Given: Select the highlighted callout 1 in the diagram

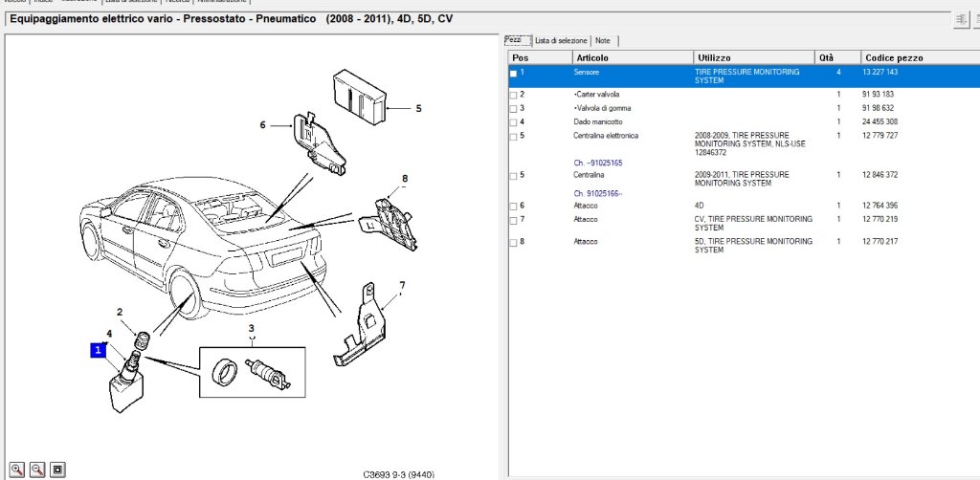Looking at the screenshot, I should click(x=99, y=350).
